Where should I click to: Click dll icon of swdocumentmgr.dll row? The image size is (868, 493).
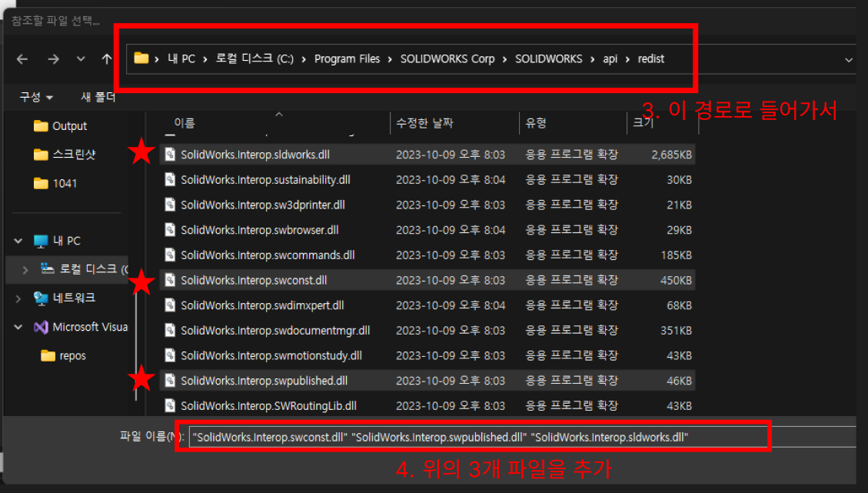tap(170, 330)
